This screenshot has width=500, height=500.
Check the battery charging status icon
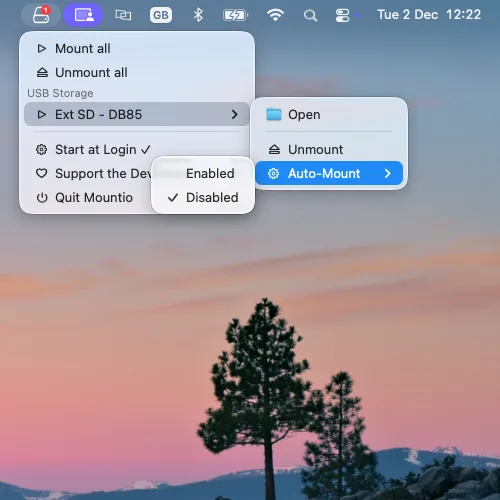235,15
